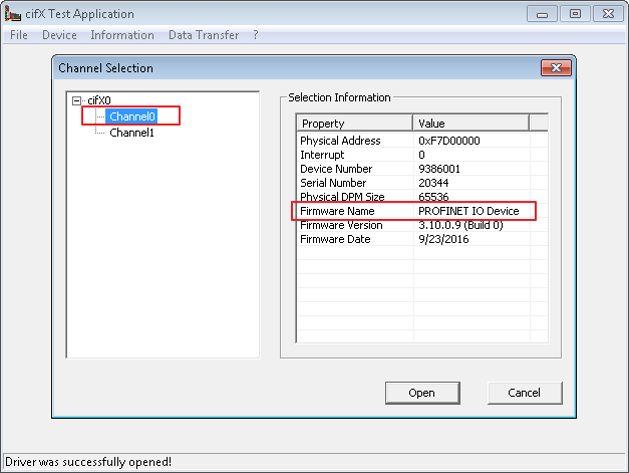
Task: Click the value 20344
Action: 433,183
